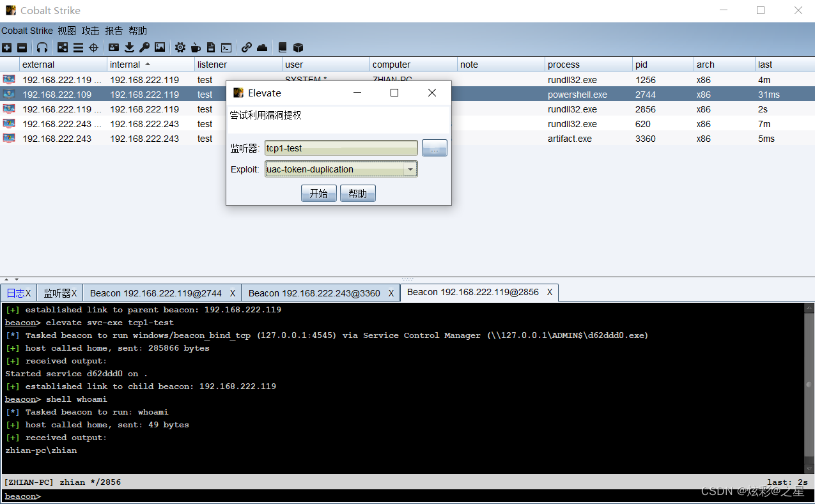Open the 攻击 menu
815x504 pixels.
(x=90, y=31)
